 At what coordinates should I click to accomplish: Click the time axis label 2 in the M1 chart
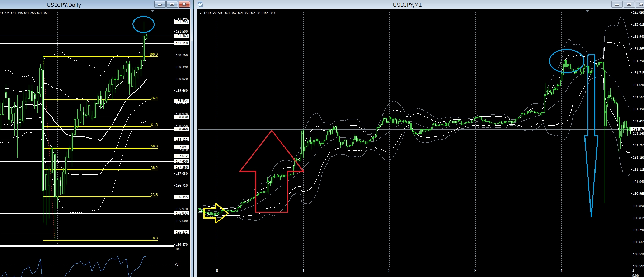(389, 271)
